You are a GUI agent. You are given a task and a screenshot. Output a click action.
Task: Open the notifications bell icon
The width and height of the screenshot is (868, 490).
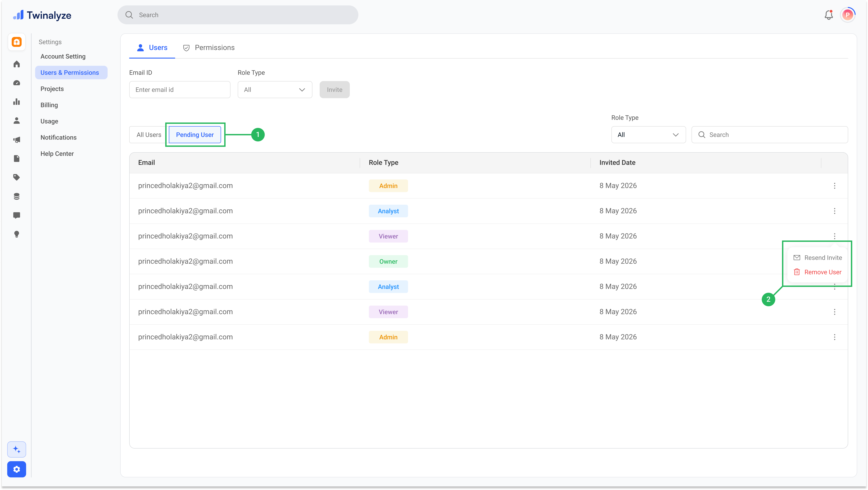coord(829,15)
